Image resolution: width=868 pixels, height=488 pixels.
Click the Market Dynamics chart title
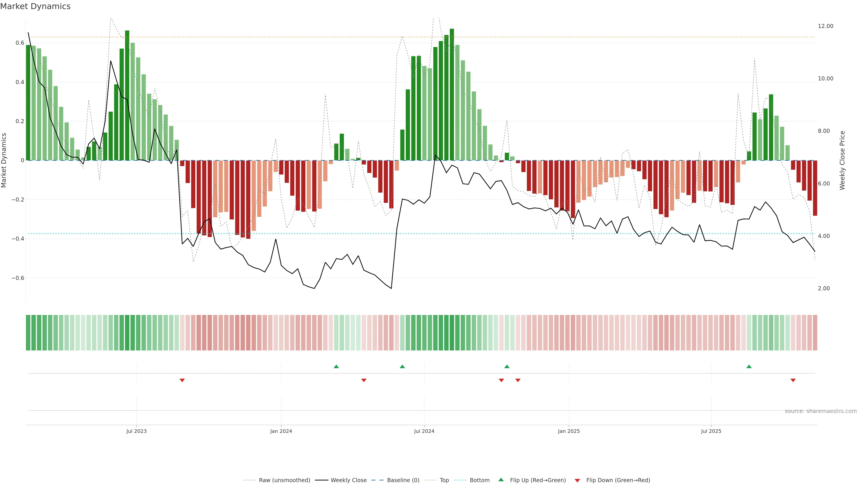(x=35, y=6)
